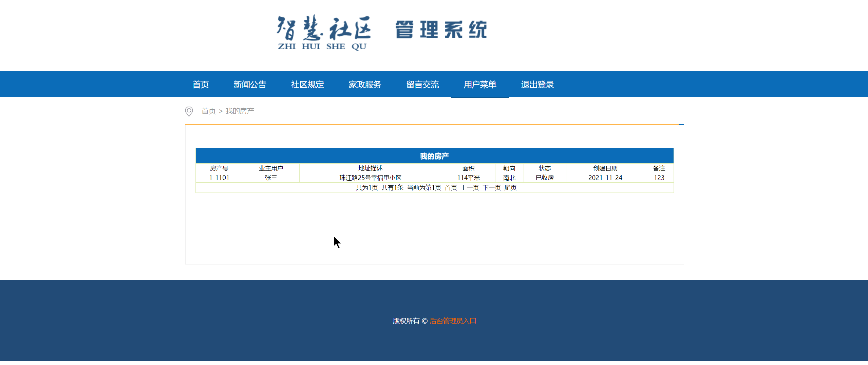The image size is (868, 365).
Task: Click the orientation cell 南北
Action: point(509,178)
